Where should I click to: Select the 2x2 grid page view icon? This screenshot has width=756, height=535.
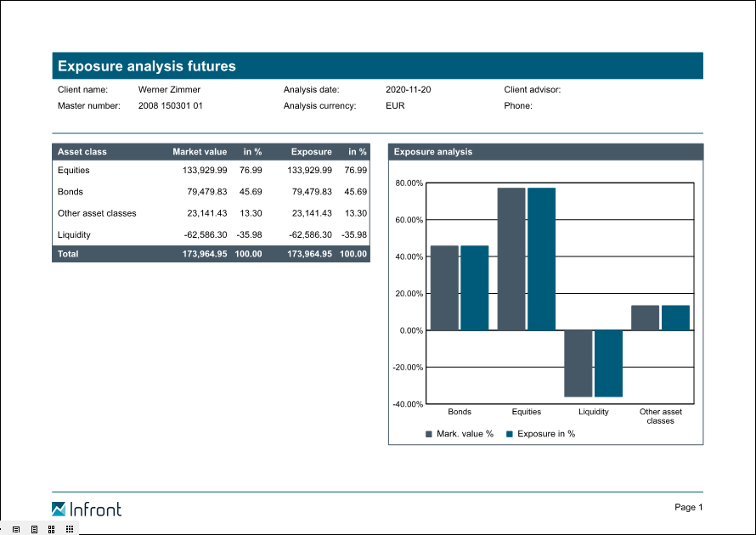pos(52,529)
